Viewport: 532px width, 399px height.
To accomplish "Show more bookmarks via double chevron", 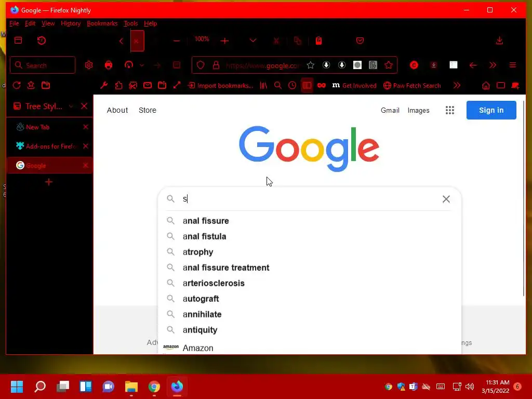I will click(457, 85).
